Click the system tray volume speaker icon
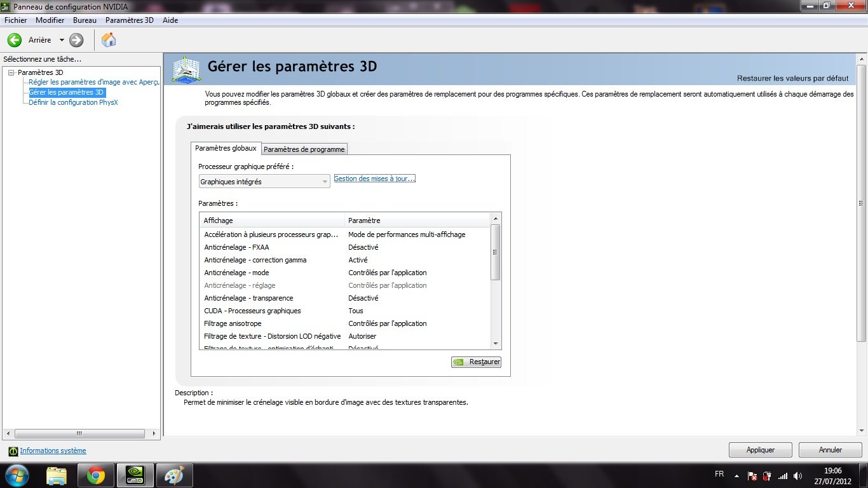The height and width of the screenshot is (488, 868). [798, 475]
